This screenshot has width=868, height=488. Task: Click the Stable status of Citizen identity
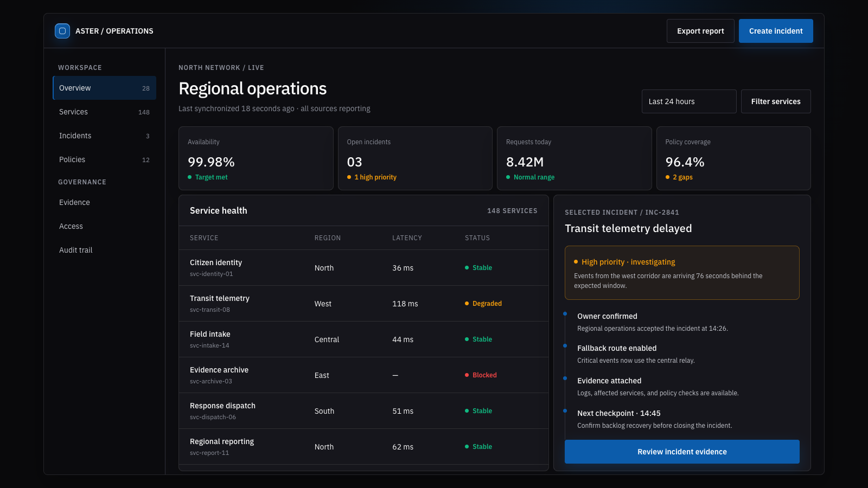click(x=478, y=268)
